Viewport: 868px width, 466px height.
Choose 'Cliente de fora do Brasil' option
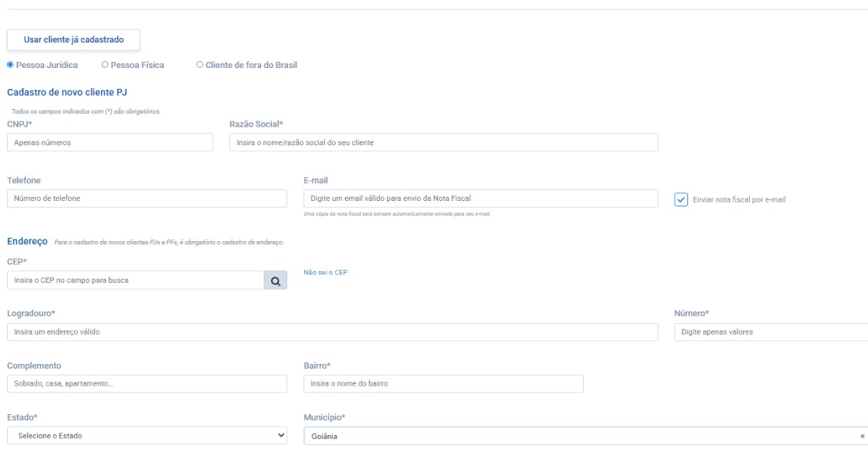click(x=200, y=65)
